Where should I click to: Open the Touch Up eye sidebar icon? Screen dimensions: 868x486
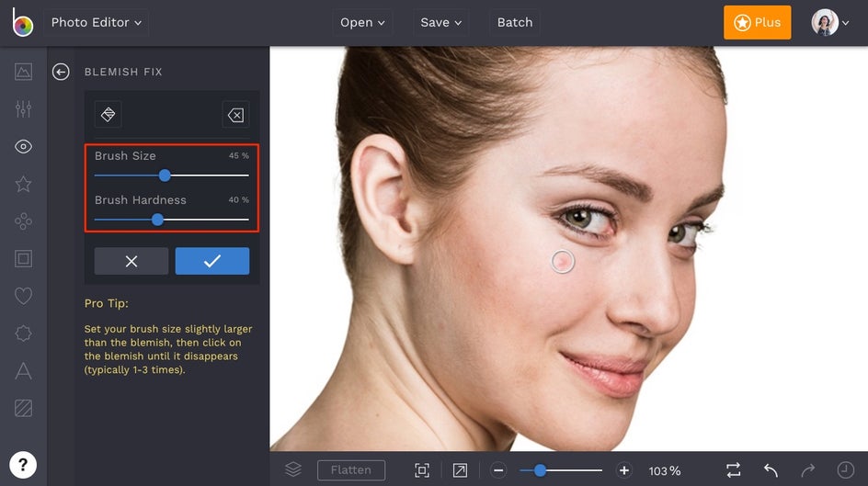[x=23, y=146]
